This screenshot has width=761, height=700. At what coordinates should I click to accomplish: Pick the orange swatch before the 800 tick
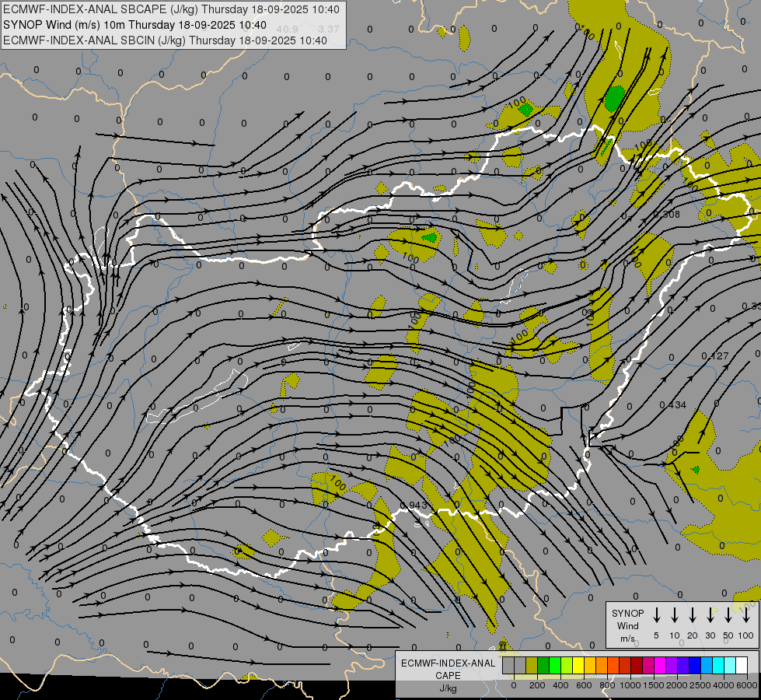(x=602, y=665)
